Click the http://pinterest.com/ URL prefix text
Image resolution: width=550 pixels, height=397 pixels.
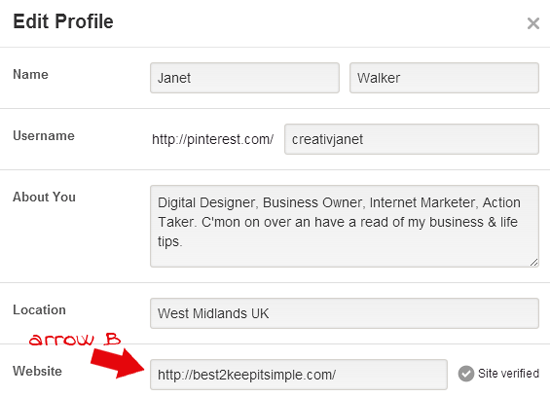coord(213,139)
